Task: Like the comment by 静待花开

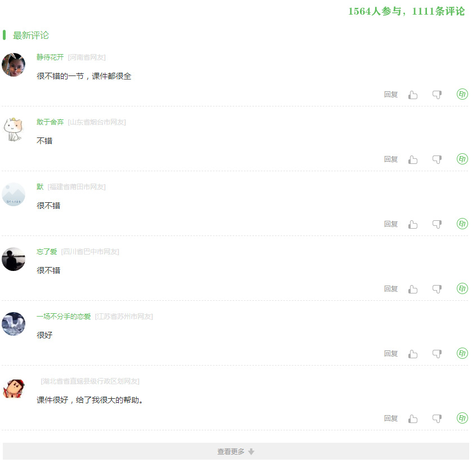Action: [413, 95]
